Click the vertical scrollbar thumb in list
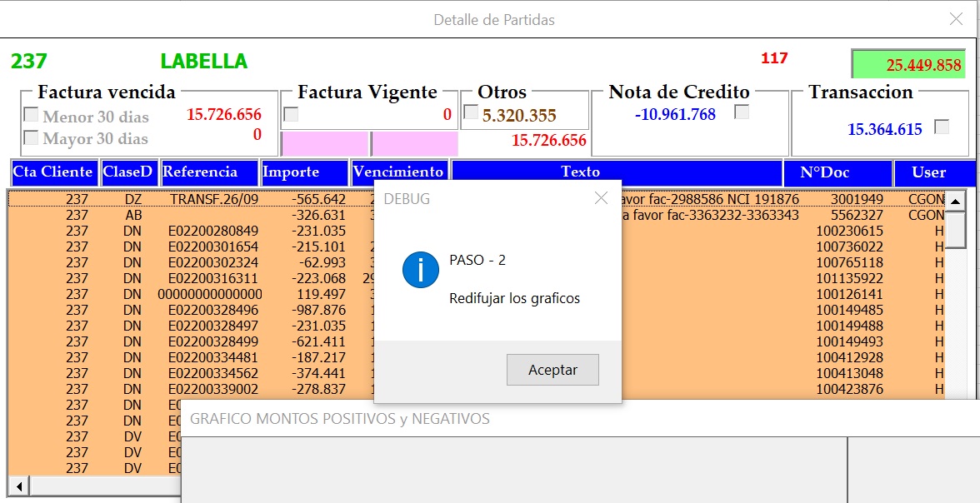 pos(955,230)
